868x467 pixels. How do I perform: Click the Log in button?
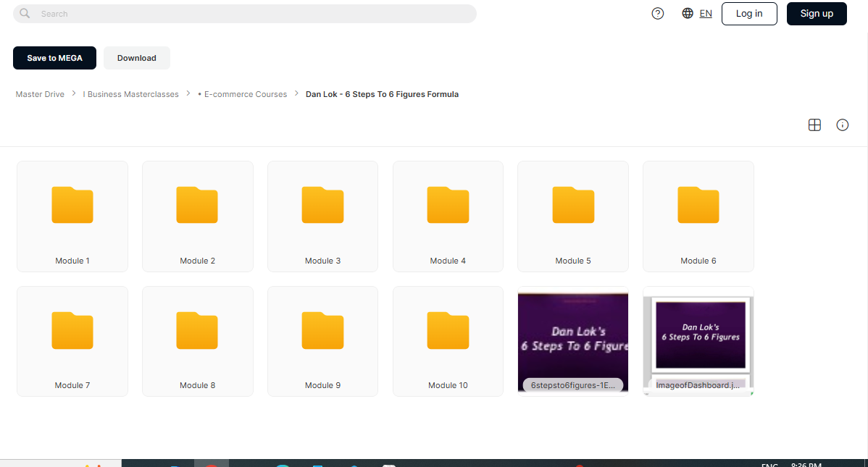point(749,13)
